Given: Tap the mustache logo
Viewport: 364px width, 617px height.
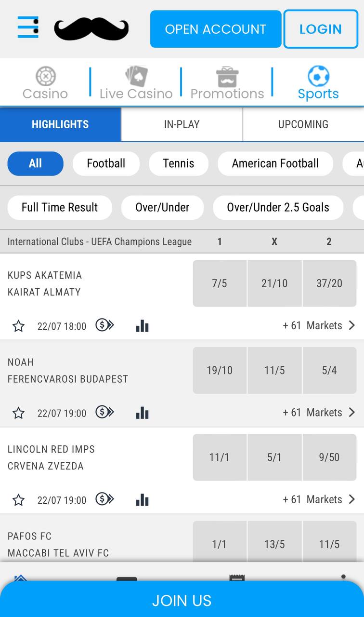Looking at the screenshot, I should coord(91,29).
